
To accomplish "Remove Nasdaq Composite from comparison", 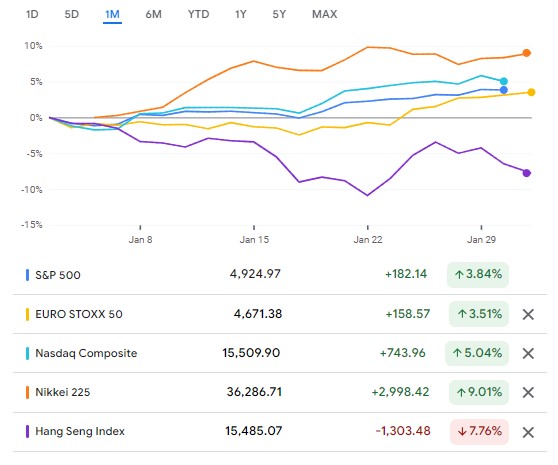I will tap(528, 353).
